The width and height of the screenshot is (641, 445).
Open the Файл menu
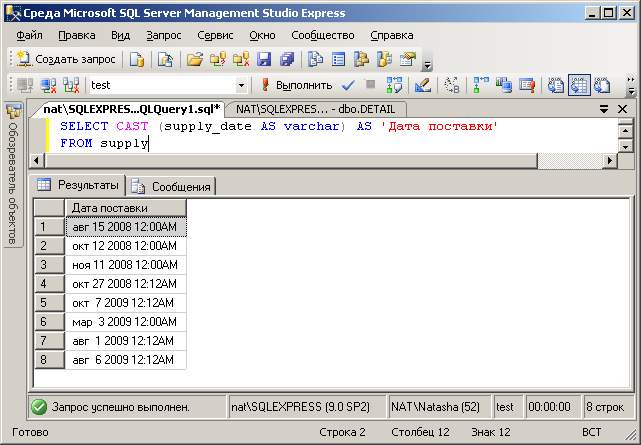click(29, 36)
